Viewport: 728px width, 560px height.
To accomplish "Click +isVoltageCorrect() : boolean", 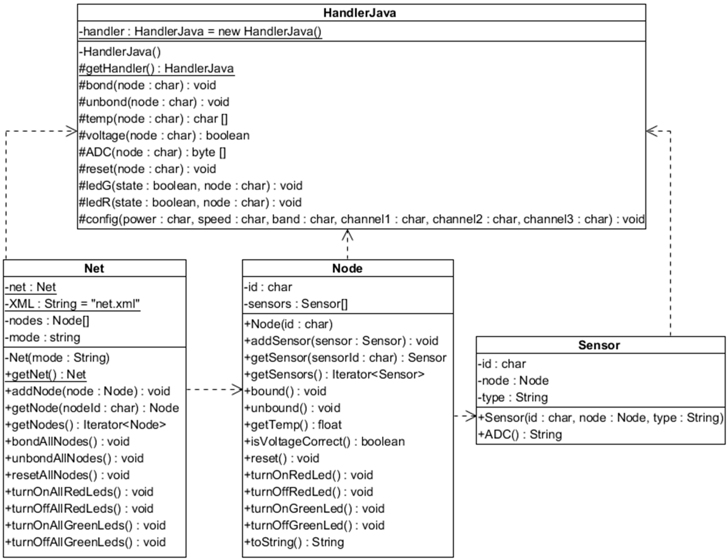I will coord(324,441).
